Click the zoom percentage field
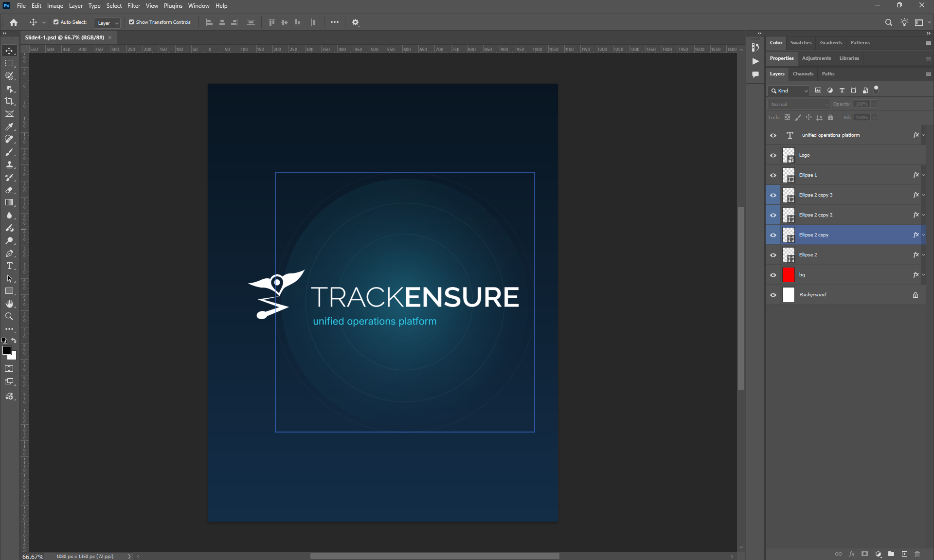 click(33, 557)
